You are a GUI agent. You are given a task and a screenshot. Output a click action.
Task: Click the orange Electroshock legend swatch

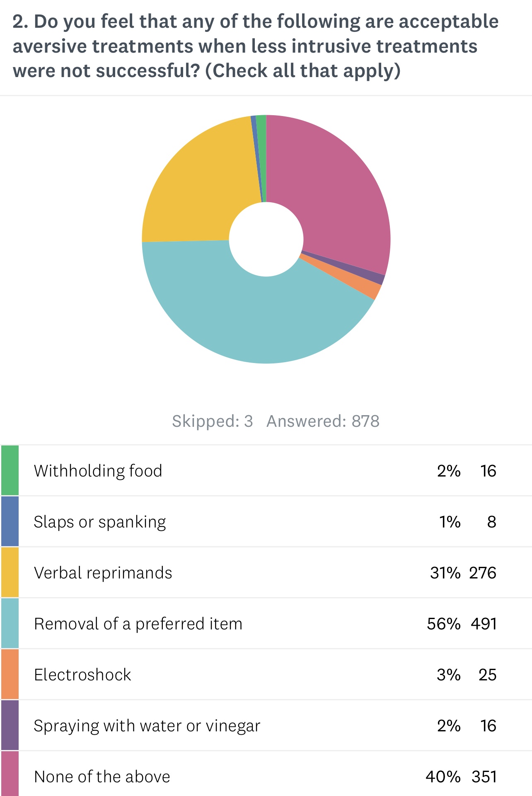click(10, 674)
